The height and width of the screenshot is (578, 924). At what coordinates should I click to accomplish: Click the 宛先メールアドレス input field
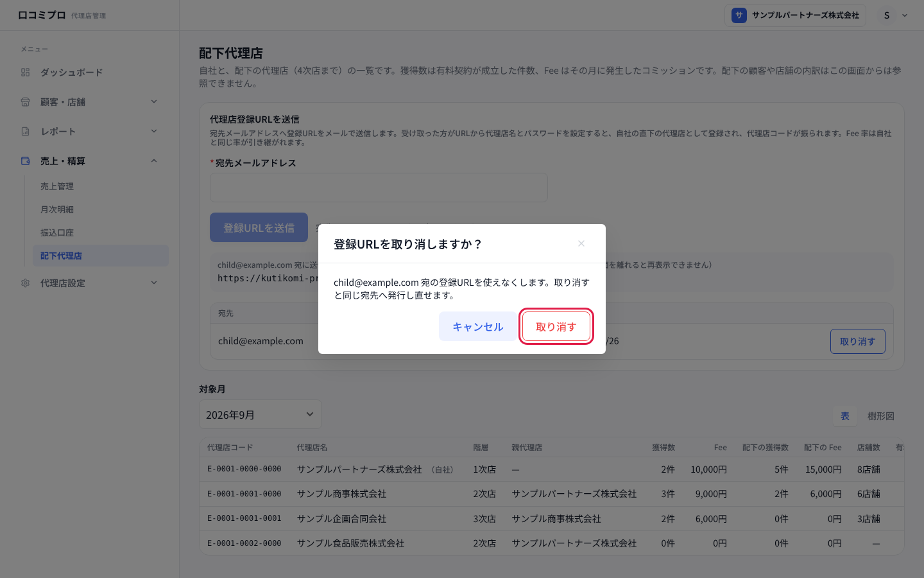pos(379,188)
